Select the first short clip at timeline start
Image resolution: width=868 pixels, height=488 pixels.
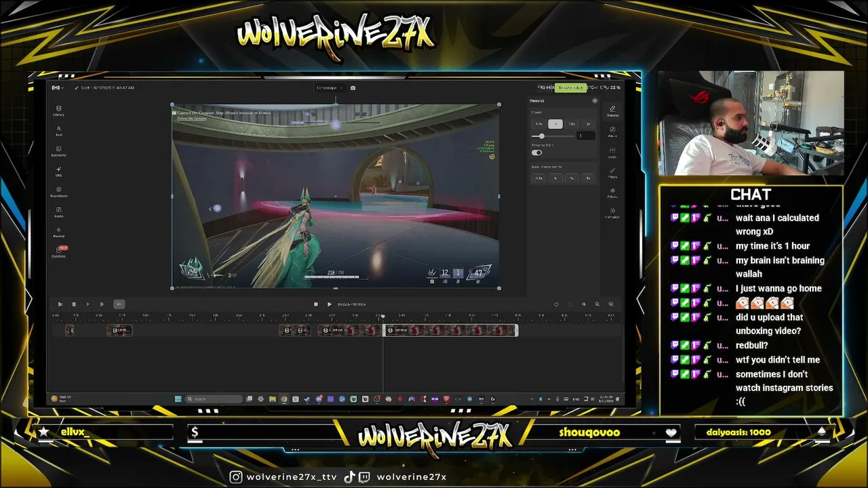(70, 330)
